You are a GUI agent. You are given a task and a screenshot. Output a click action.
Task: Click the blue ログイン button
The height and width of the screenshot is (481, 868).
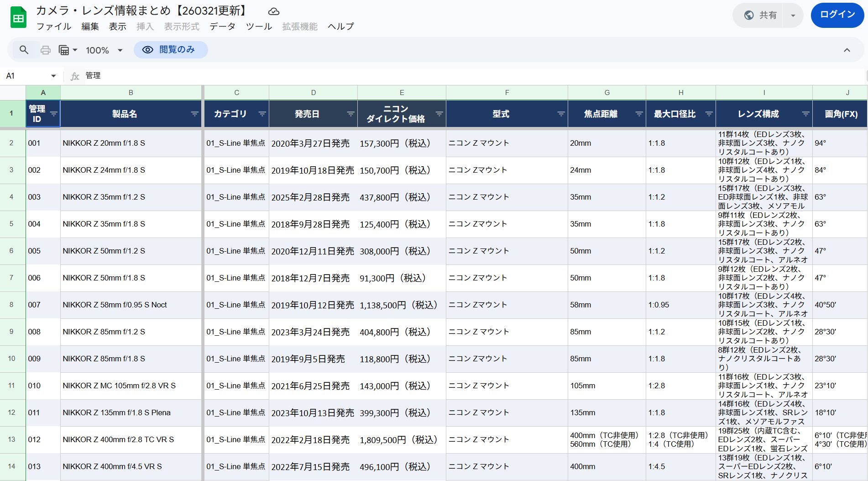837,15
